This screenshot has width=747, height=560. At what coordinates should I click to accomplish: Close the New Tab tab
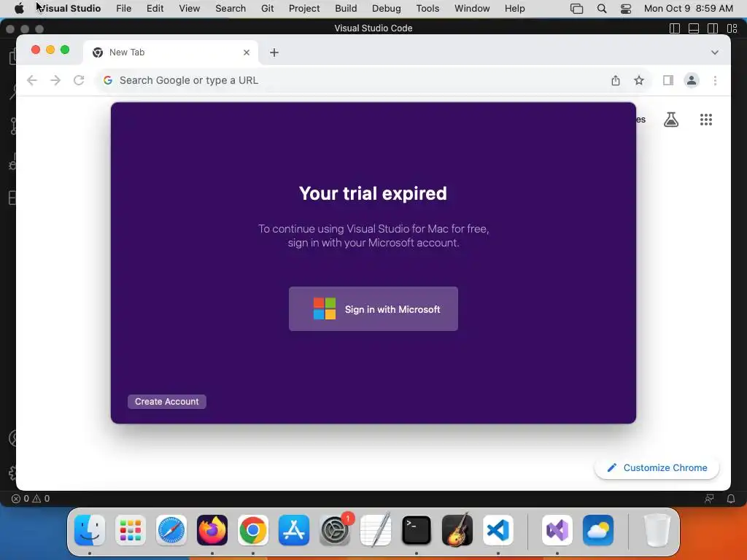[x=247, y=52]
